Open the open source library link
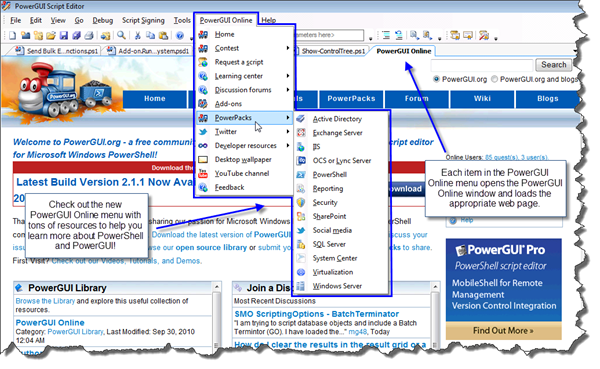The width and height of the screenshot is (600, 369). pyautogui.click(x=211, y=248)
